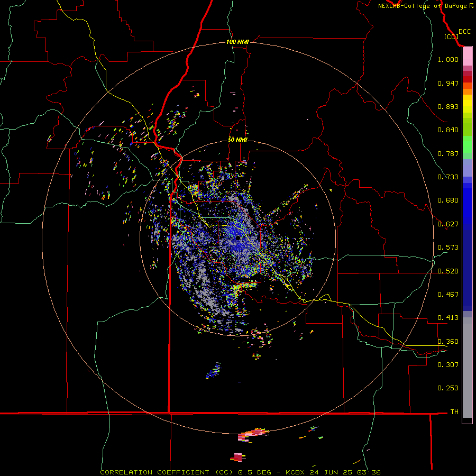Click the isolated blue echo south of radar
Viewport: 476px width, 476px height.
[x=214, y=371]
